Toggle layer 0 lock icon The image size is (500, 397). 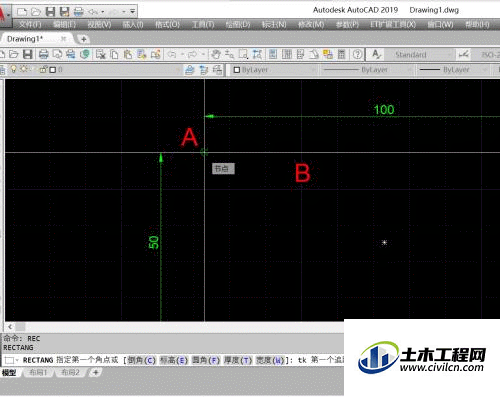43,70
